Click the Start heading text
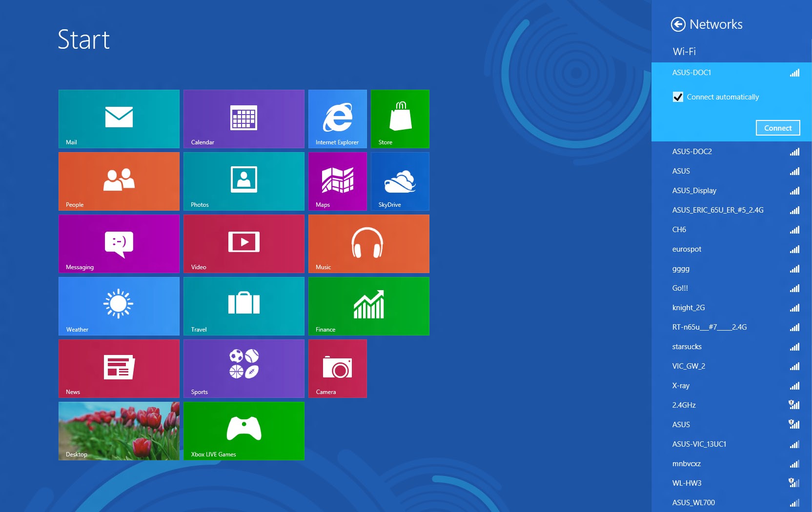The height and width of the screenshot is (512, 812). (84, 39)
